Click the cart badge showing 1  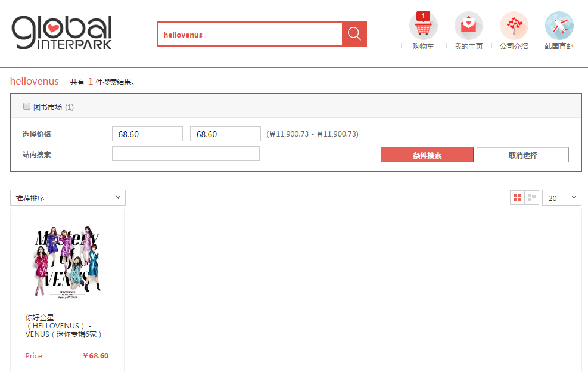(x=423, y=16)
